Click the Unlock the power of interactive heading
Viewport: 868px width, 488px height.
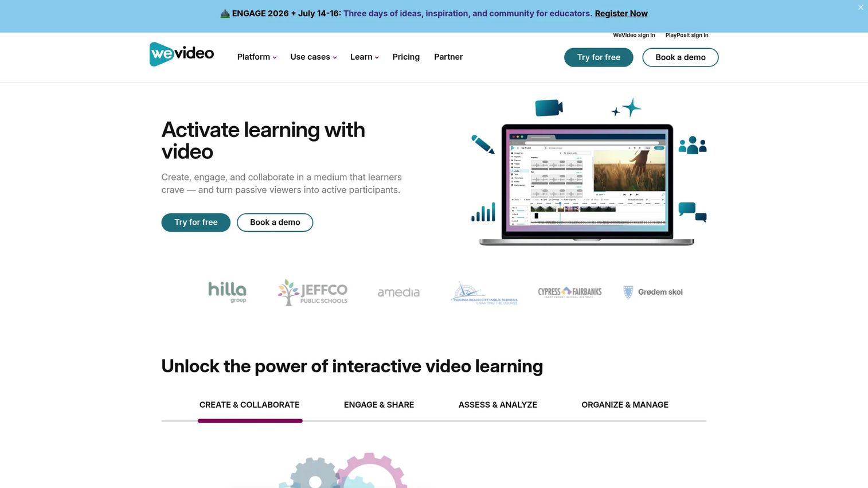(x=352, y=366)
